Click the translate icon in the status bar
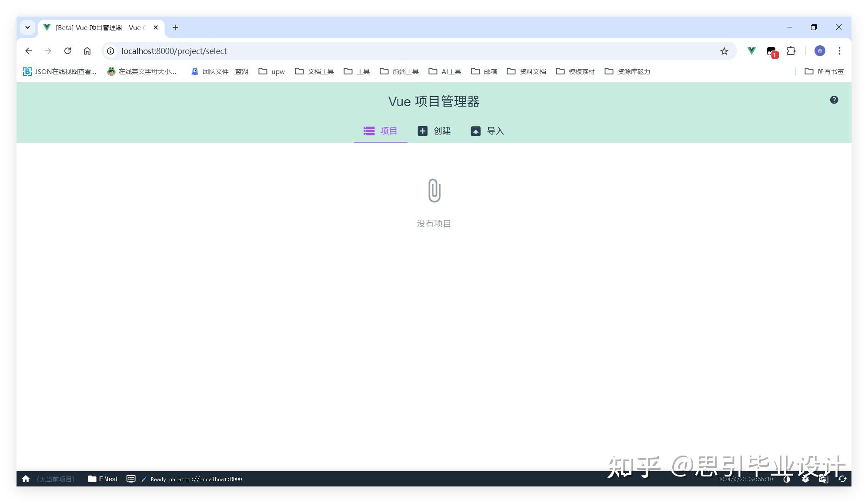The width and height of the screenshot is (868, 503). (824, 479)
